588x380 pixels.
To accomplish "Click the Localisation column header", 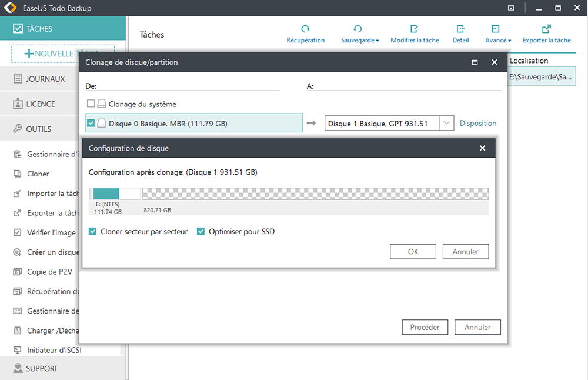I will (529, 61).
